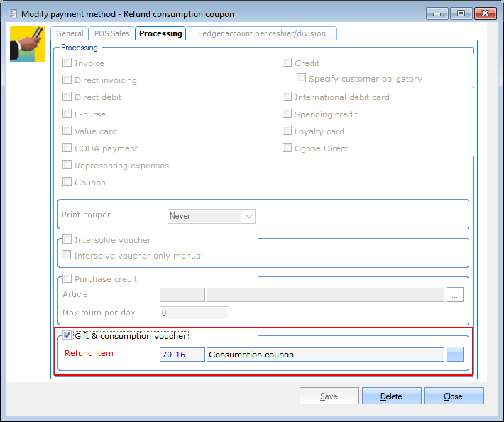The width and height of the screenshot is (504, 422).
Task: Open the POS Sales tab
Action: pyautogui.click(x=111, y=33)
